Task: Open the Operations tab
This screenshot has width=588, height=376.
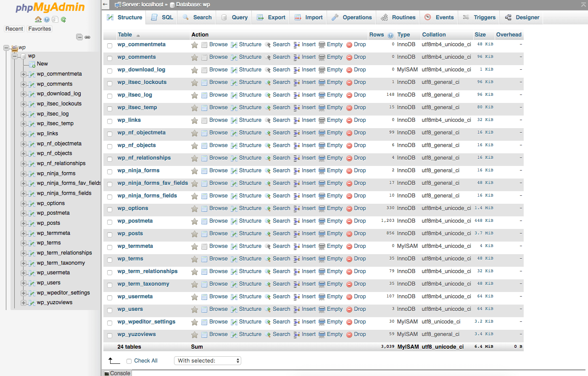Action: point(352,17)
